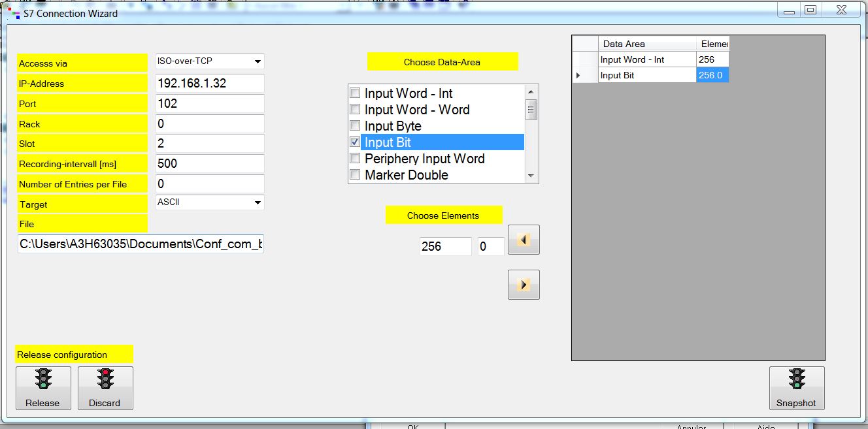The width and height of the screenshot is (868, 429).
Task: Check the Marker Double checkbox
Action: [355, 175]
